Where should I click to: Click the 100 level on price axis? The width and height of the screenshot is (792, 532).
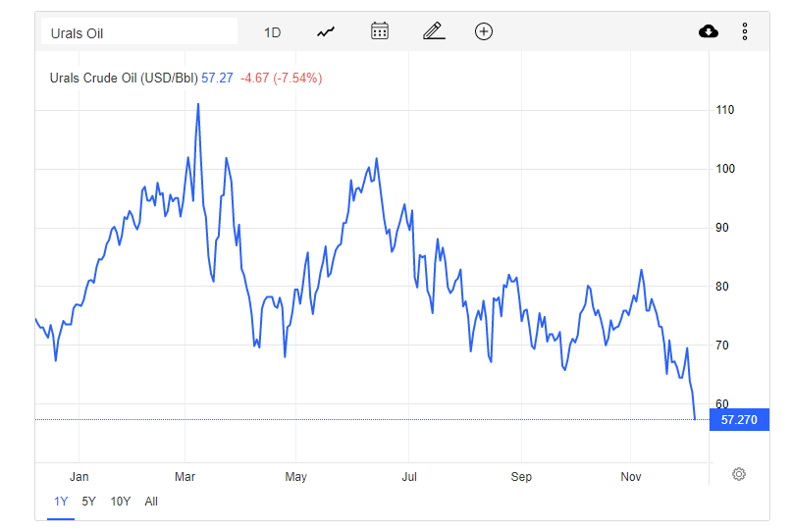tap(725, 169)
